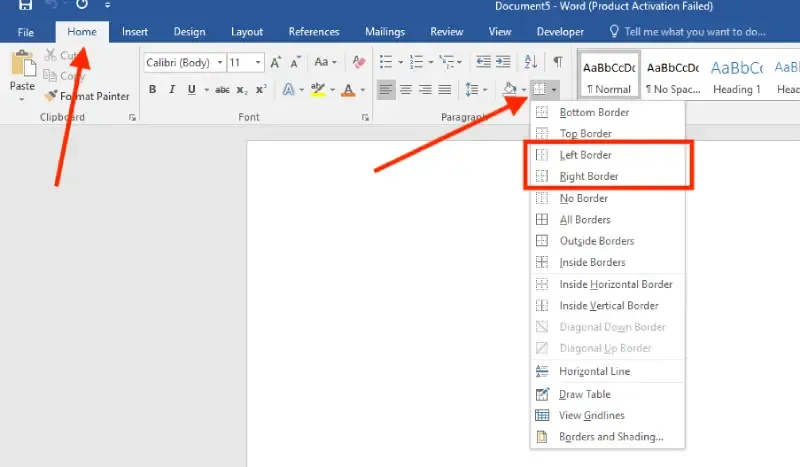Select Align Left
This screenshot has width=800, height=467.
(x=386, y=90)
